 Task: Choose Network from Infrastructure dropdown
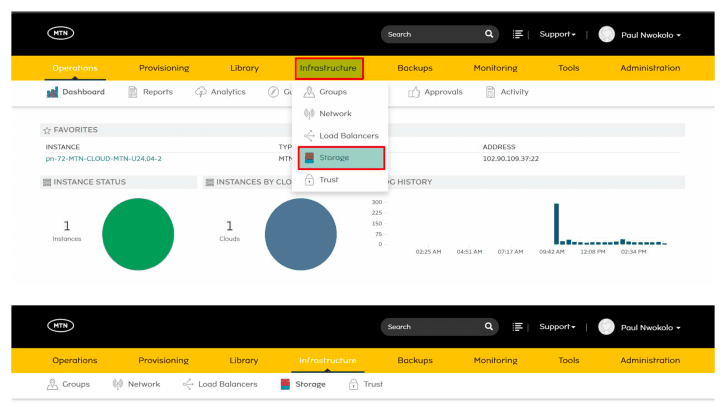tap(340, 113)
